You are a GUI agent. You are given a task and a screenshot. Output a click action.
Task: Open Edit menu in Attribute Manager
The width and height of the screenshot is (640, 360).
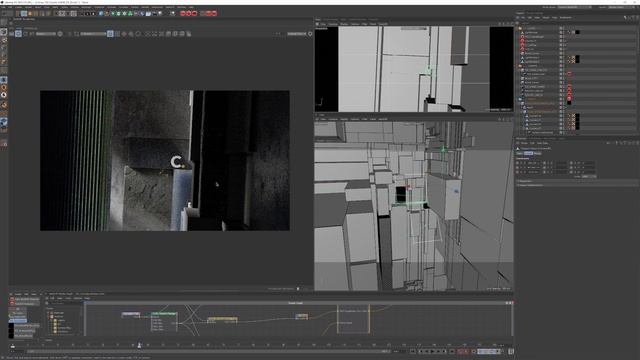[x=532, y=143]
